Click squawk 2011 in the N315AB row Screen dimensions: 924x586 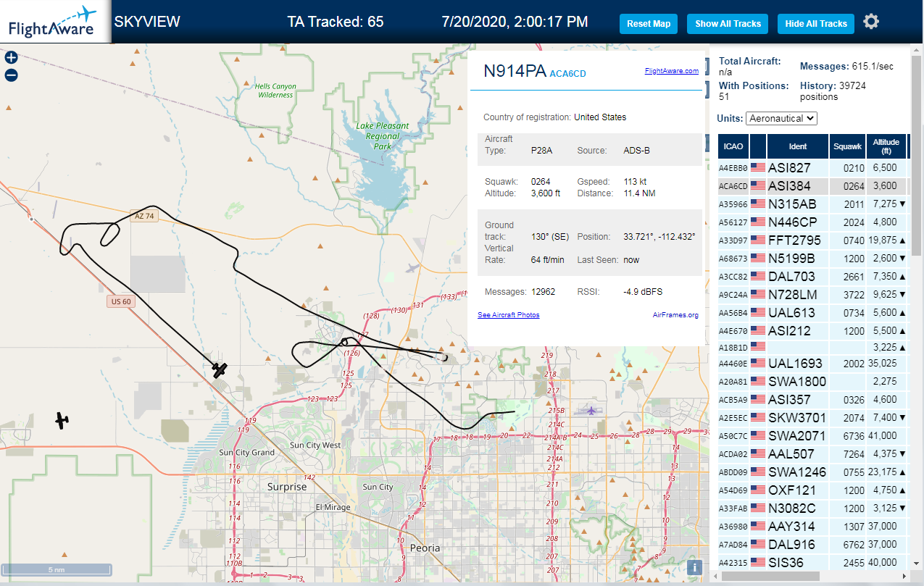click(x=854, y=204)
